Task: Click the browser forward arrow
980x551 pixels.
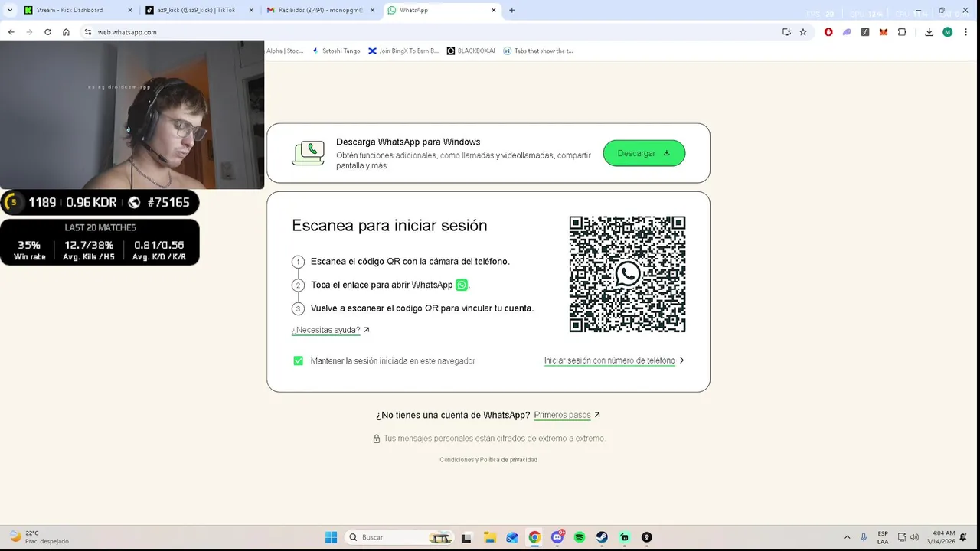Action: (x=29, y=32)
